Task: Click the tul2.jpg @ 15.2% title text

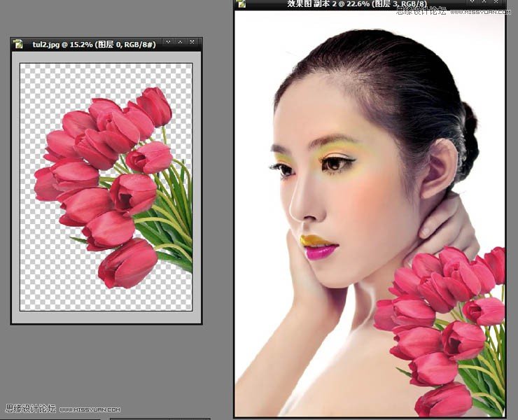Action: pyautogui.click(x=94, y=44)
